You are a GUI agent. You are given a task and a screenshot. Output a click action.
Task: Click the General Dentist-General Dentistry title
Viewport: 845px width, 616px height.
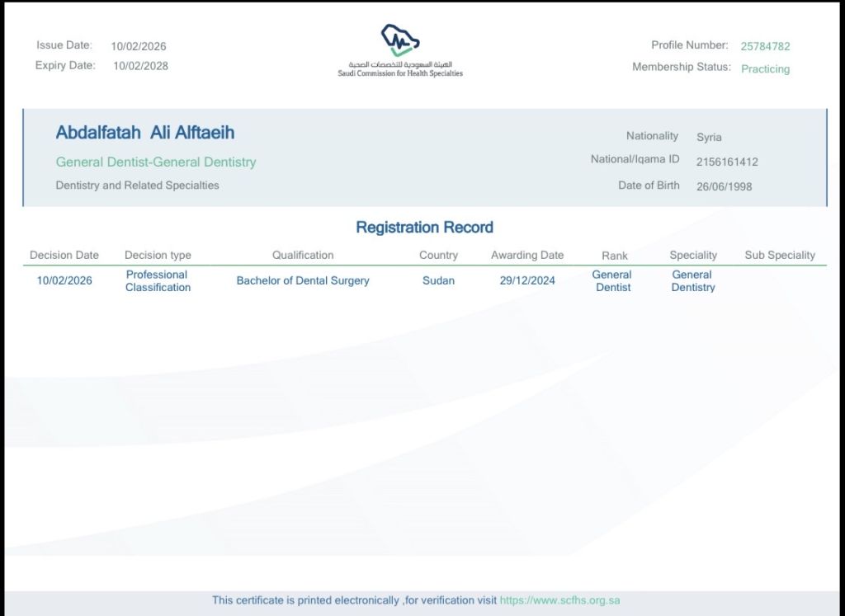click(x=156, y=162)
